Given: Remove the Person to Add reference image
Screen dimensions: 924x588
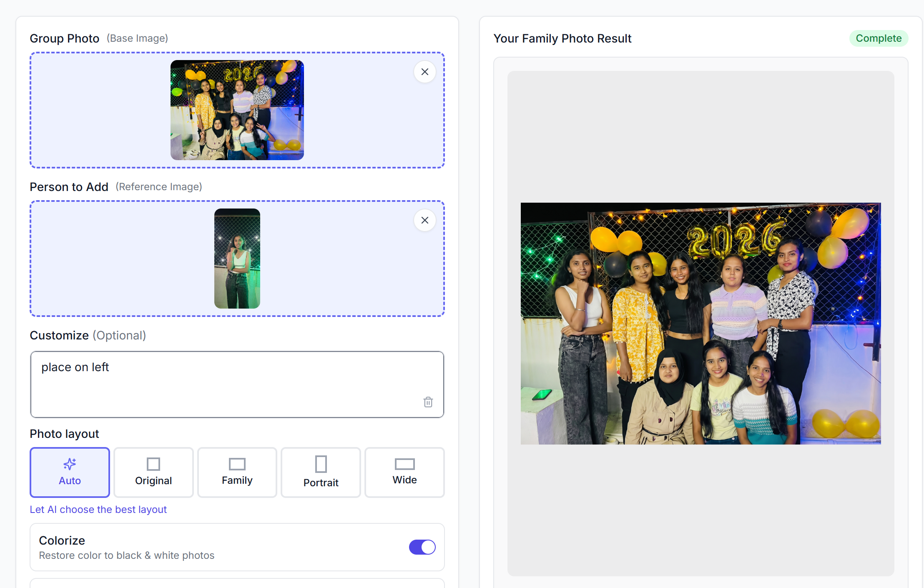Looking at the screenshot, I should pos(424,220).
